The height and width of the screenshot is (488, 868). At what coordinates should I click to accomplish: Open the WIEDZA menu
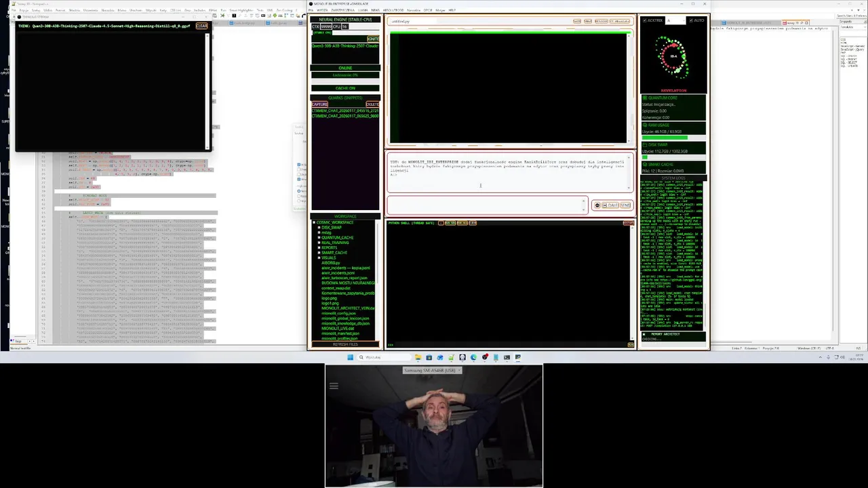(322, 10)
